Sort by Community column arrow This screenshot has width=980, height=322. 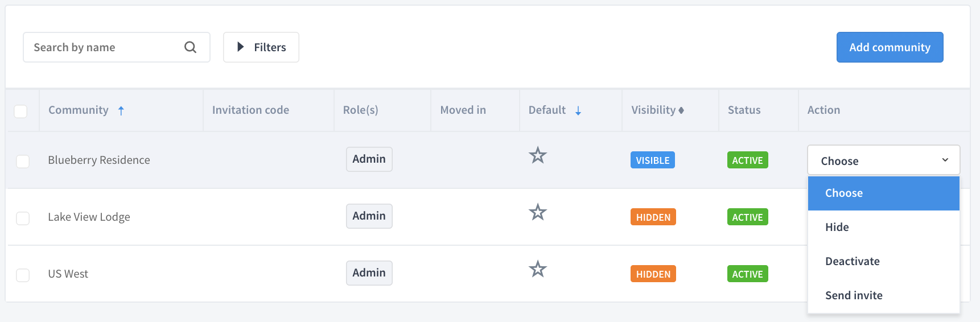[x=121, y=111]
